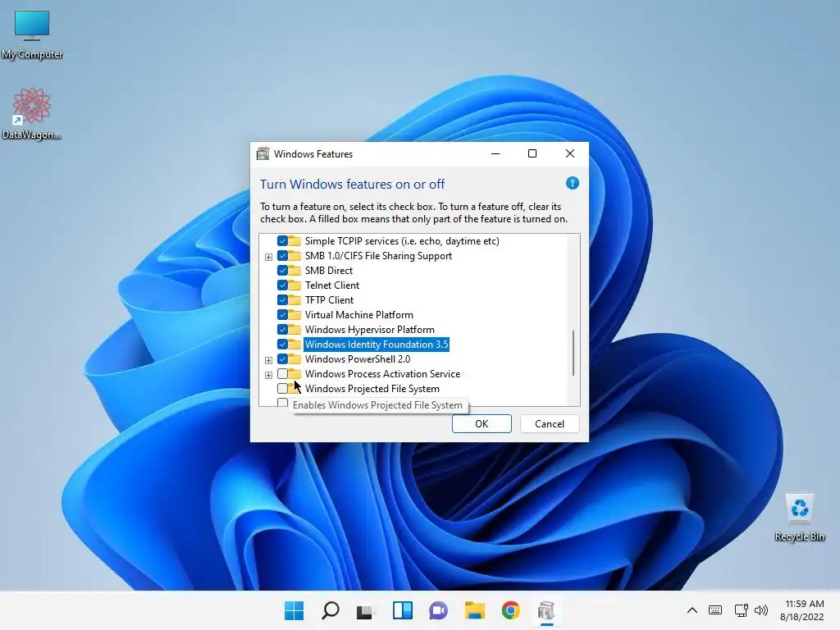Select Simple TCPIP services label
The image size is (840, 630).
pos(402,240)
